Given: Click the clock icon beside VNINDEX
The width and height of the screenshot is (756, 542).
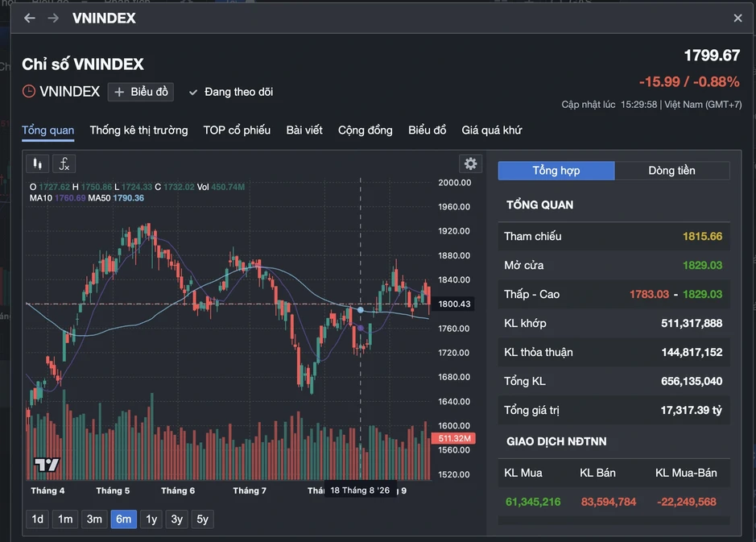Looking at the screenshot, I should click(29, 91).
